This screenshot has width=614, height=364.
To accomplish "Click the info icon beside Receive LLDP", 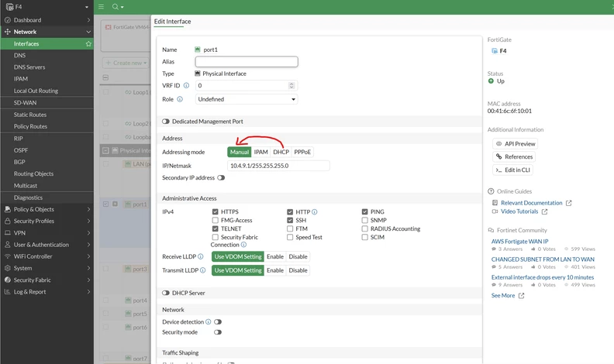I will (201, 256).
